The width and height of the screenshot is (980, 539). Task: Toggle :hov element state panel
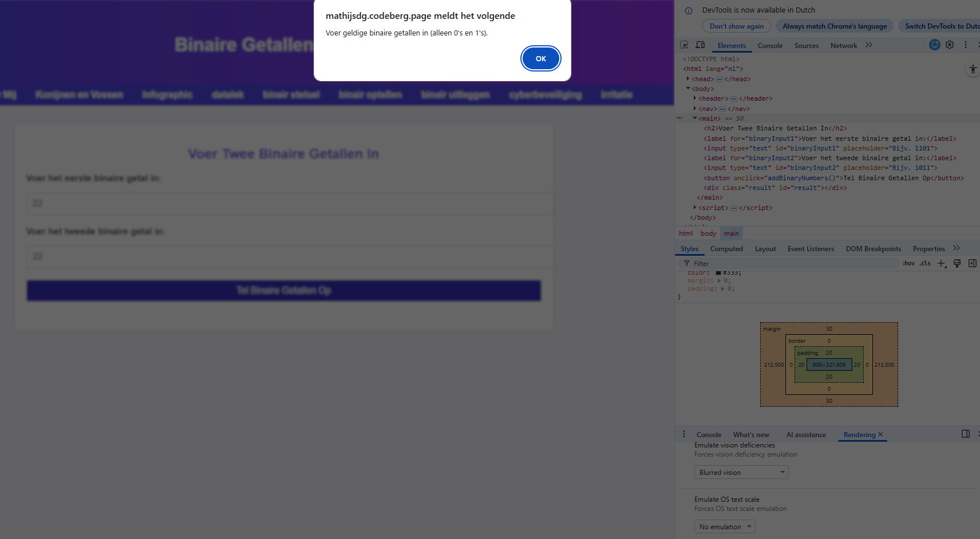coord(908,263)
